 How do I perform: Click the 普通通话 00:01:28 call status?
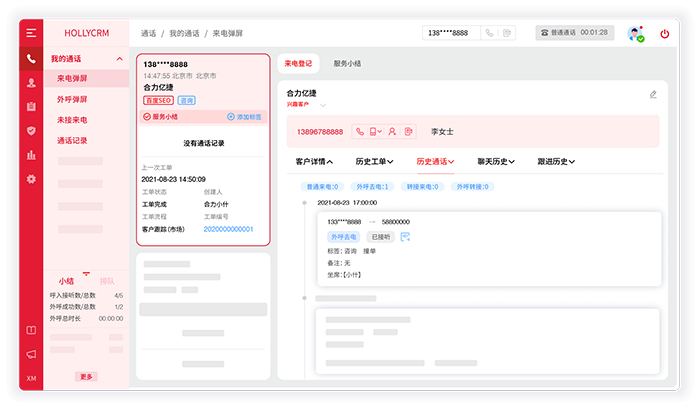[575, 33]
